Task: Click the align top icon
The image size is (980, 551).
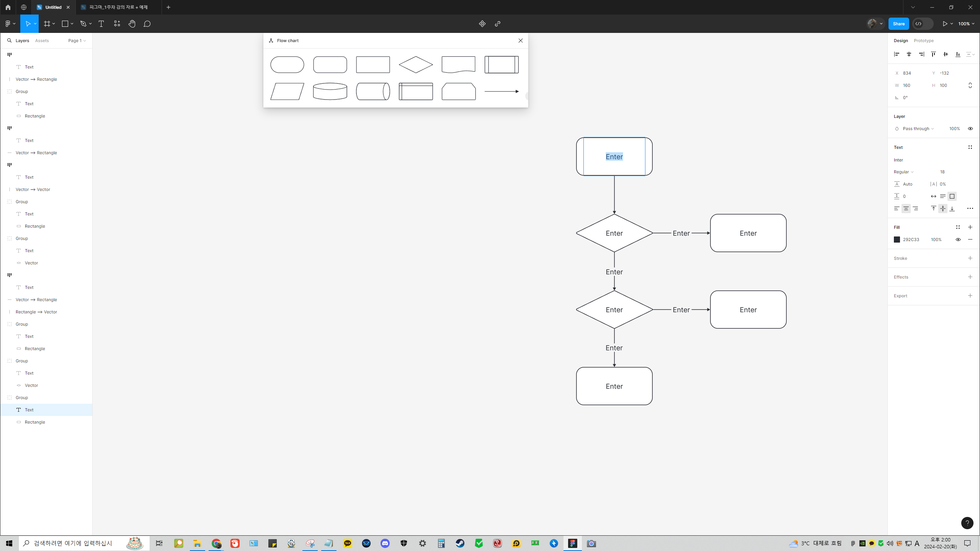Action: (x=933, y=54)
